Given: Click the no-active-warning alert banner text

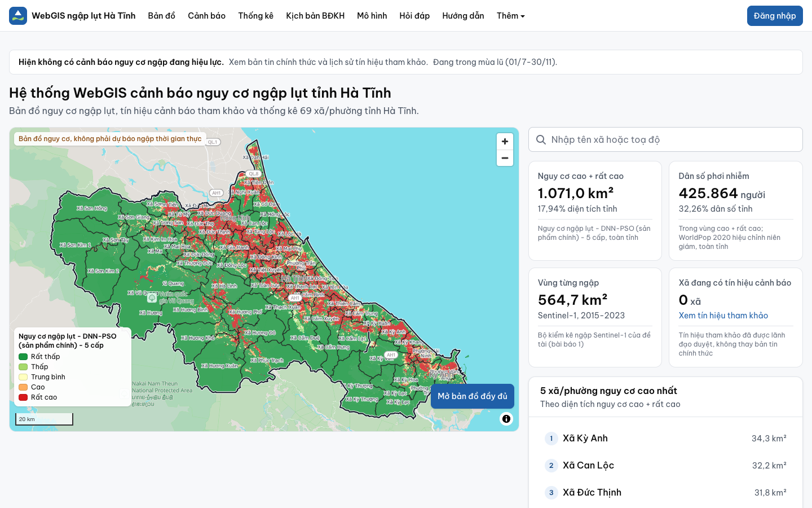Looking at the screenshot, I should click(x=121, y=62).
